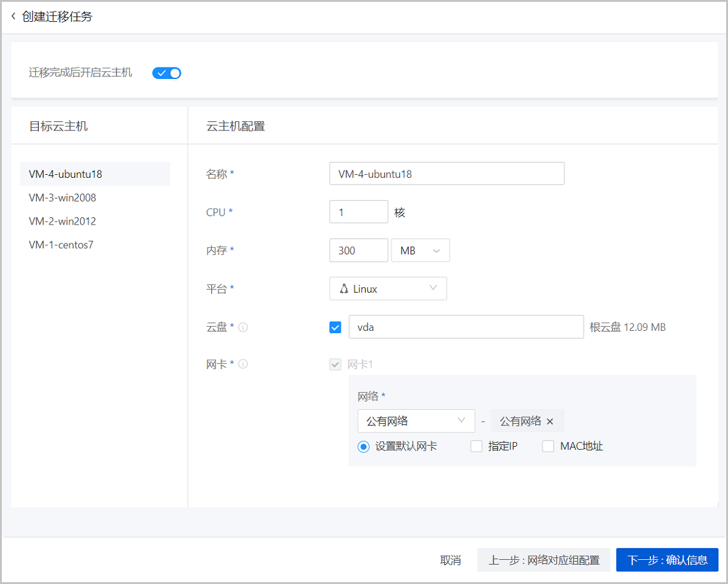
Task: Click the 名称 input field
Action: [447, 174]
